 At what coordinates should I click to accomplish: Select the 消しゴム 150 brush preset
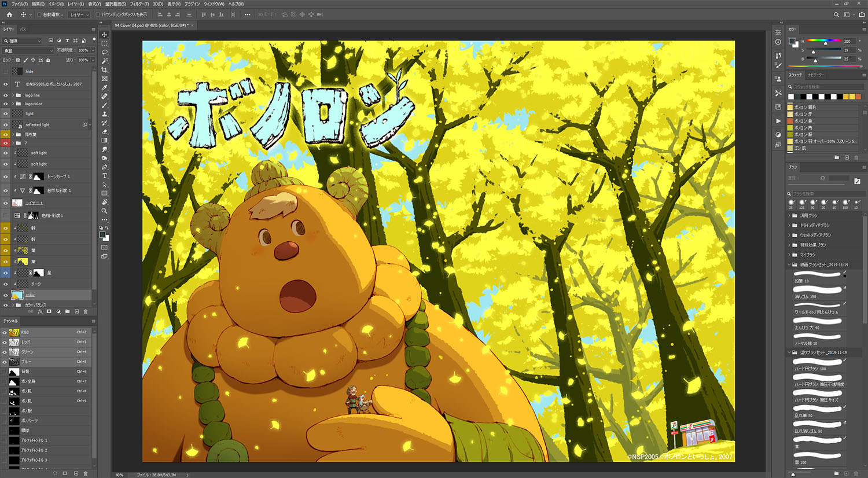click(817, 292)
